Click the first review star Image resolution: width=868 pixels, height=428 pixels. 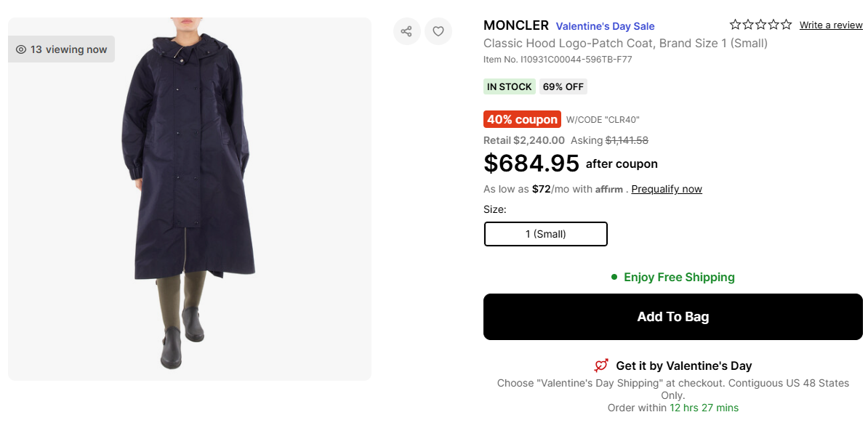(x=736, y=25)
